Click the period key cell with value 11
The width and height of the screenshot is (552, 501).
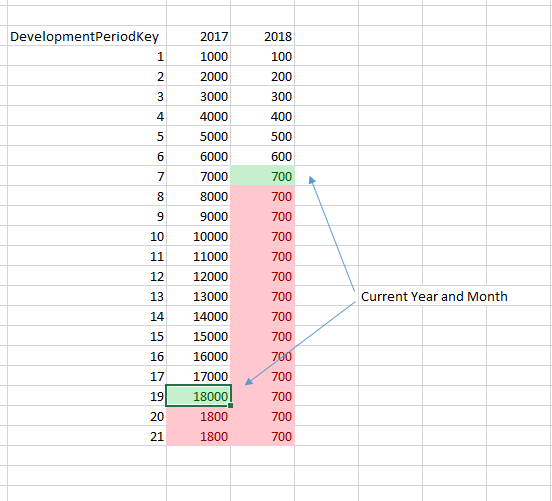tap(87, 256)
